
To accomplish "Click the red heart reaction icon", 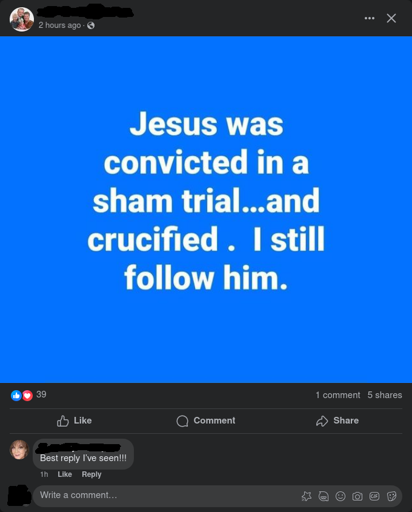I will 28,395.
